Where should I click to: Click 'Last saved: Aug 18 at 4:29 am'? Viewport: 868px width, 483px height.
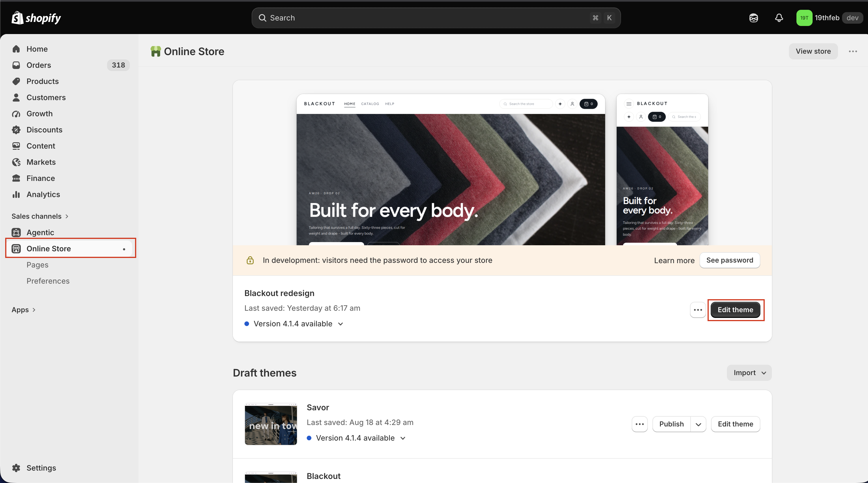[360, 422]
